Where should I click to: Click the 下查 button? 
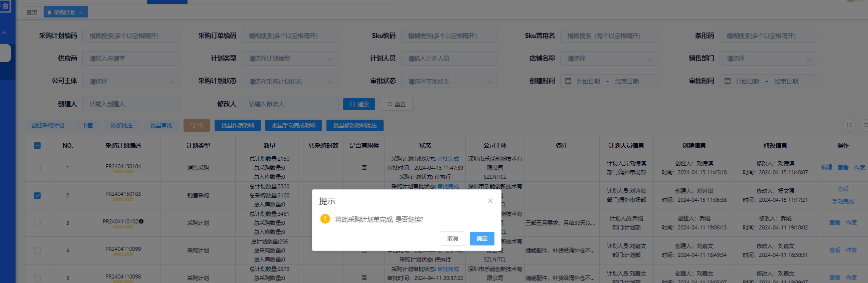[x=87, y=125]
